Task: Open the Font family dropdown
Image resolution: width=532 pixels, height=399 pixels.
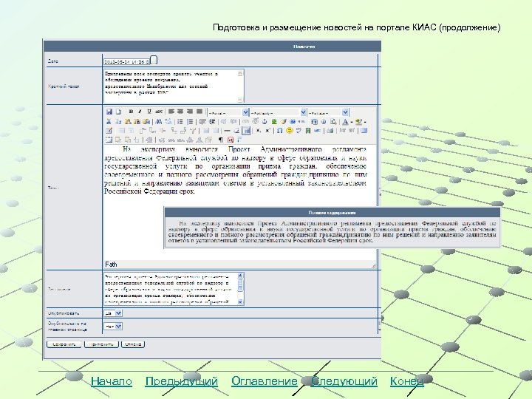Action: 278,112
